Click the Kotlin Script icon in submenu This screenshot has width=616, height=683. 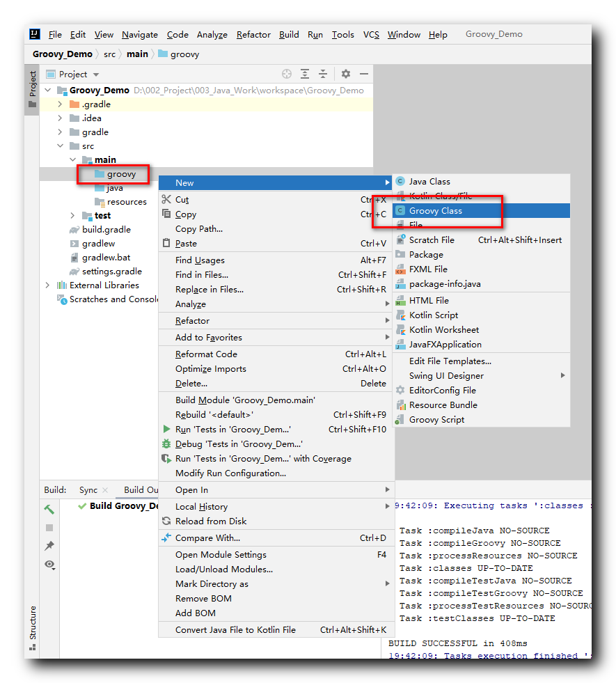400,315
